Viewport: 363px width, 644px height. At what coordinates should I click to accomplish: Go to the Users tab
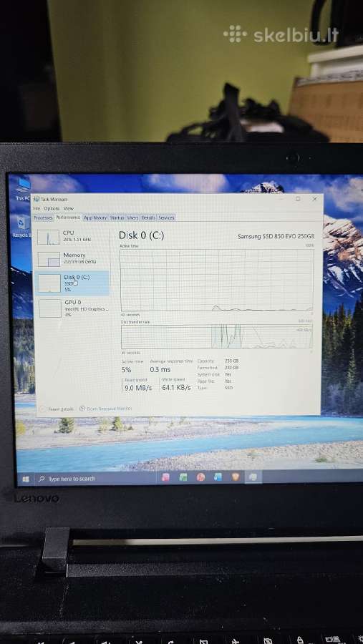tap(132, 218)
